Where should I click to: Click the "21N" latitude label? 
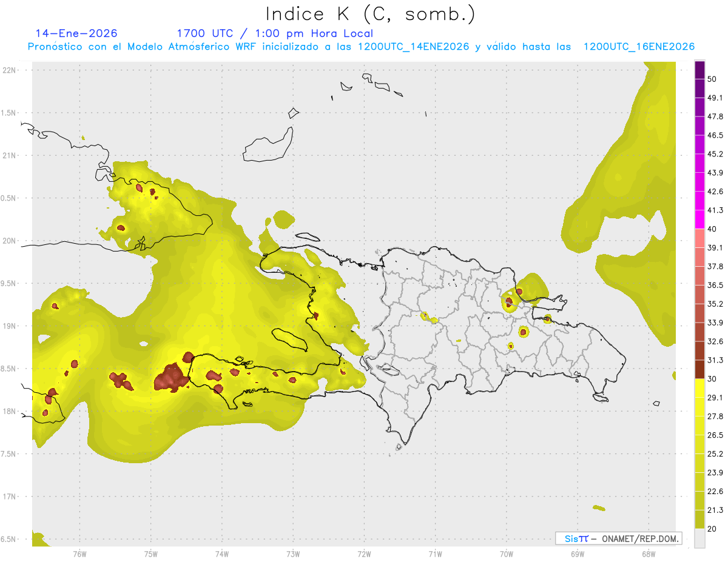(9, 155)
